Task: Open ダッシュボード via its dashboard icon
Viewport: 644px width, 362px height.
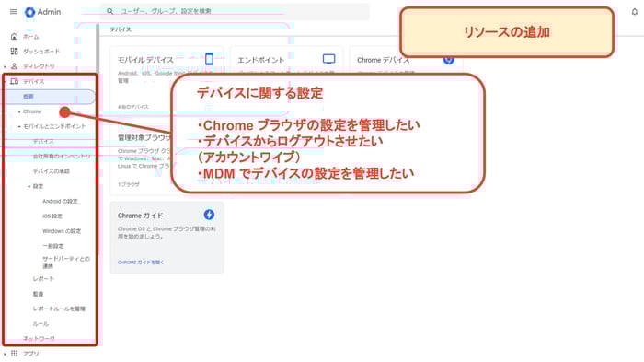Action: coord(14,51)
